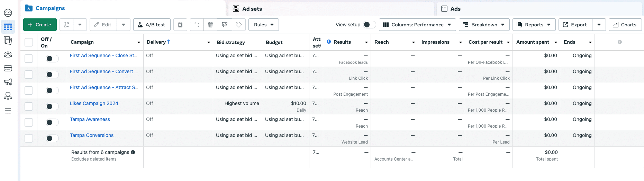Open the Rules dropdown
Screen dimensions: 644x181
(x=264, y=25)
